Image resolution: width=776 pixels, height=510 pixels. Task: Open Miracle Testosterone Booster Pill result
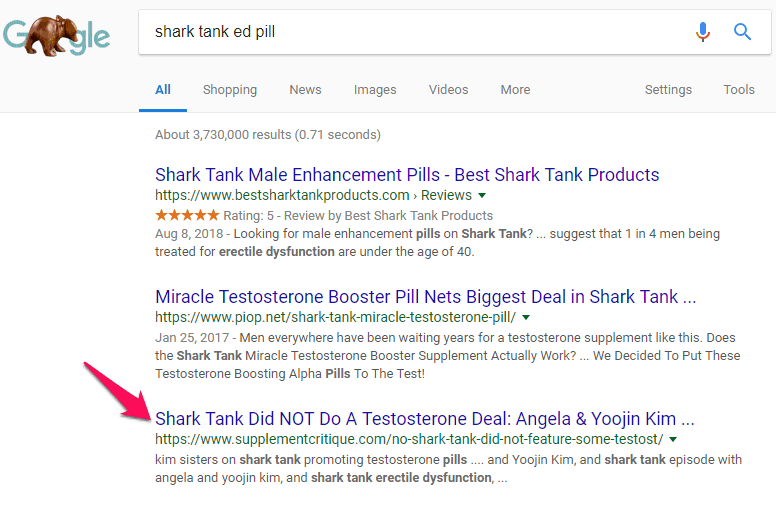click(425, 297)
